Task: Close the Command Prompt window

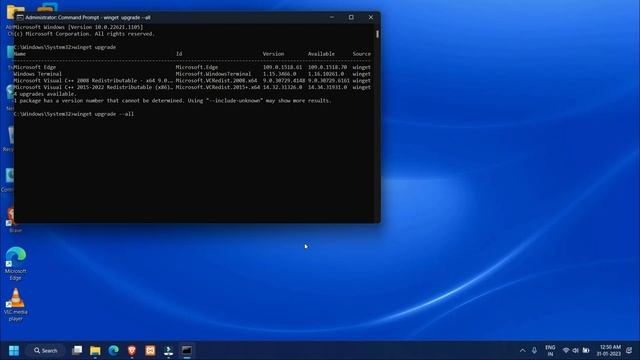Action: 371,17
